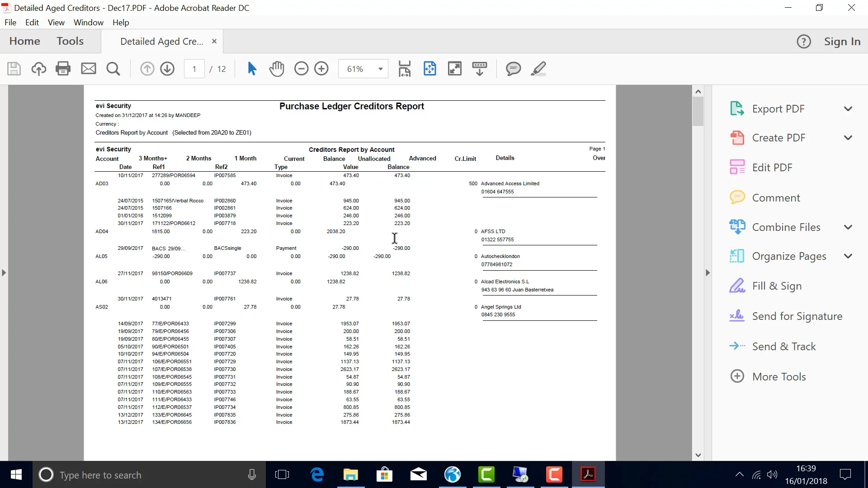The image size is (868, 488).
Task: Click the page number input field
Action: pos(194,69)
